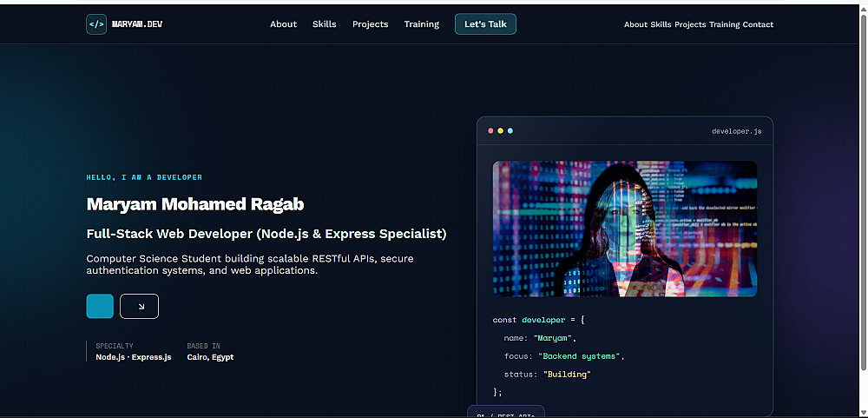
Task: Click the yellow dot in code window
Action: 501,131
